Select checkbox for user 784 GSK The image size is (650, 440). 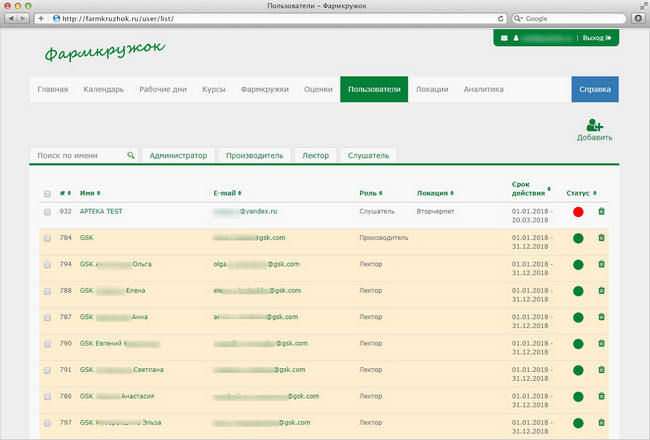click(47, 238)
